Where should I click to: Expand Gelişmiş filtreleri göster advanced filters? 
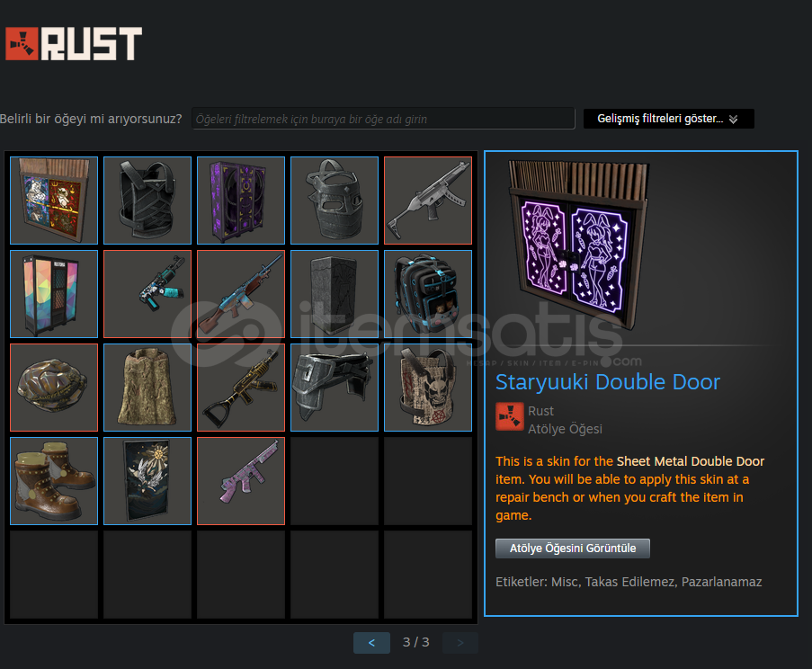pos(668,119)
